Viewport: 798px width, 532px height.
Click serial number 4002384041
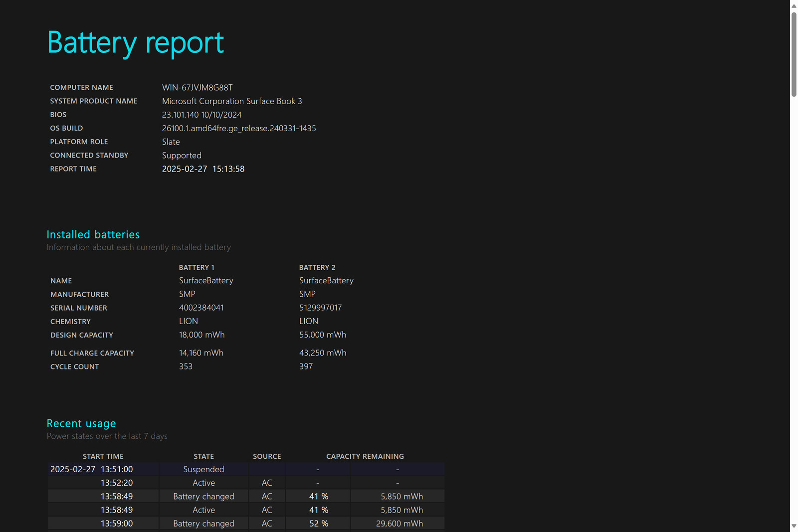tap(201, 308)
